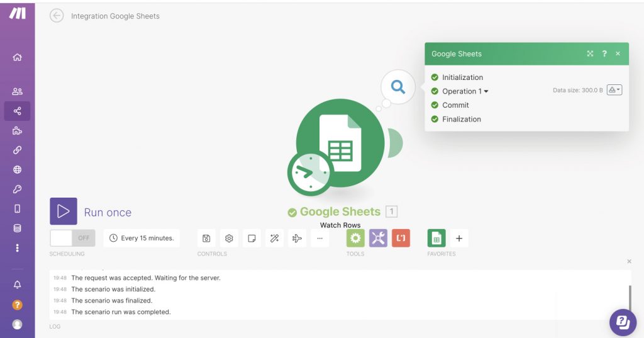Click Explain flow airplane icon
Viewport: 644px width, 338px height.
[297, 238]
